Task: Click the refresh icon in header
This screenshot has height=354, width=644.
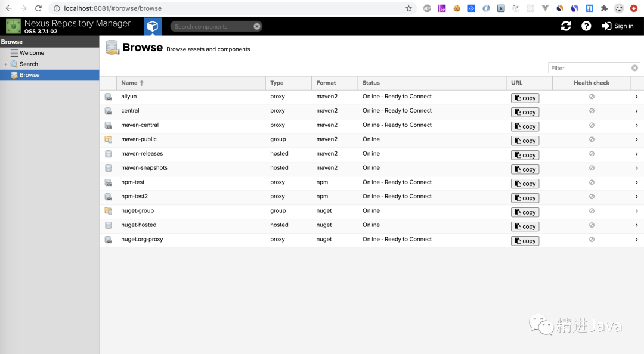Action: click(x=566, y=26)
